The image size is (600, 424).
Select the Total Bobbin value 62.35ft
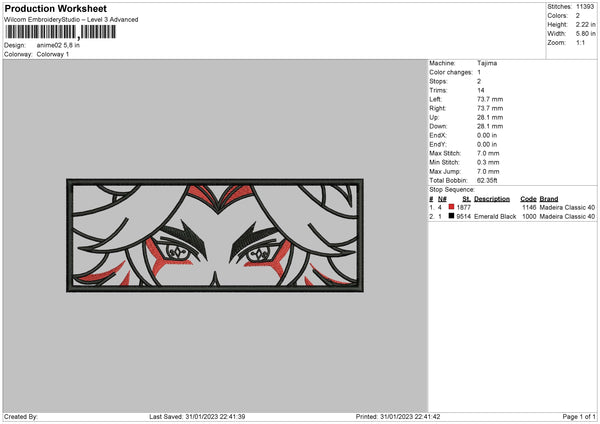487,181
